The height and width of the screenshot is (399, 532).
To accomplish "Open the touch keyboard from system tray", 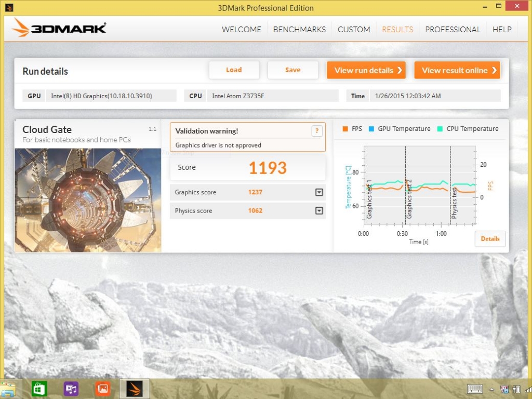I will tap(475, 389).
